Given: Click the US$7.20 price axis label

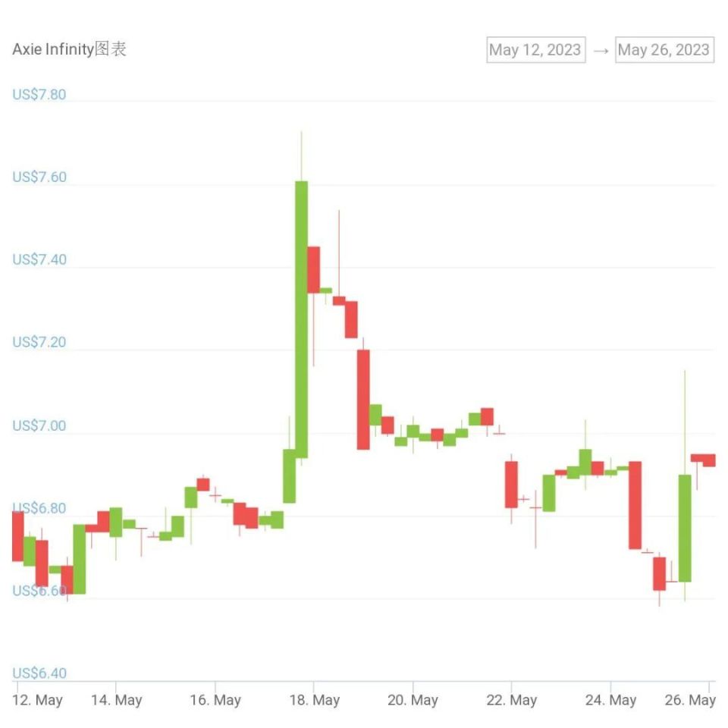Looking at the screenshot, I should (39, 342).
